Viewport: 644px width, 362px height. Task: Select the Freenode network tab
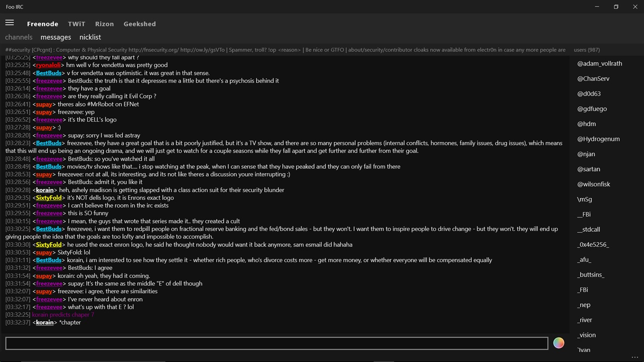42,23
